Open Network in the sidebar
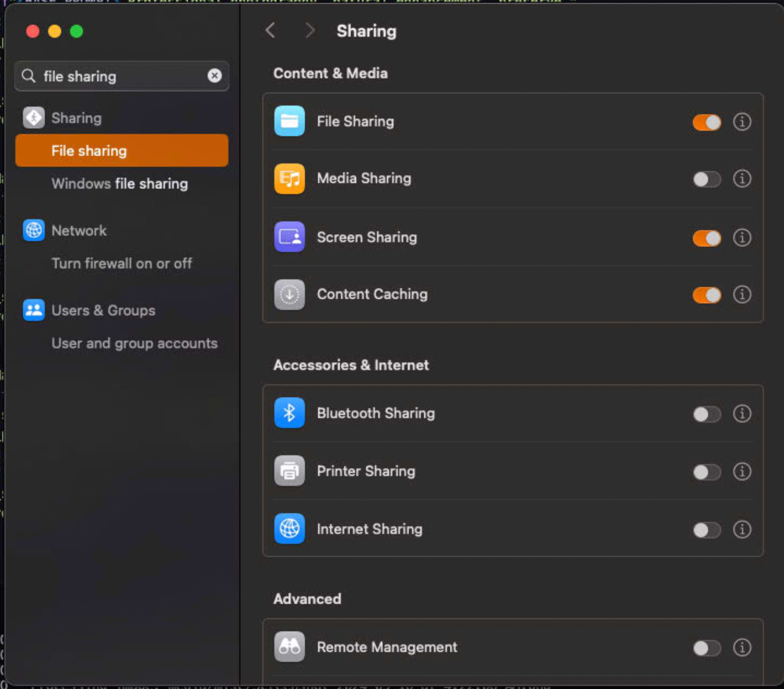 [79, 230]
